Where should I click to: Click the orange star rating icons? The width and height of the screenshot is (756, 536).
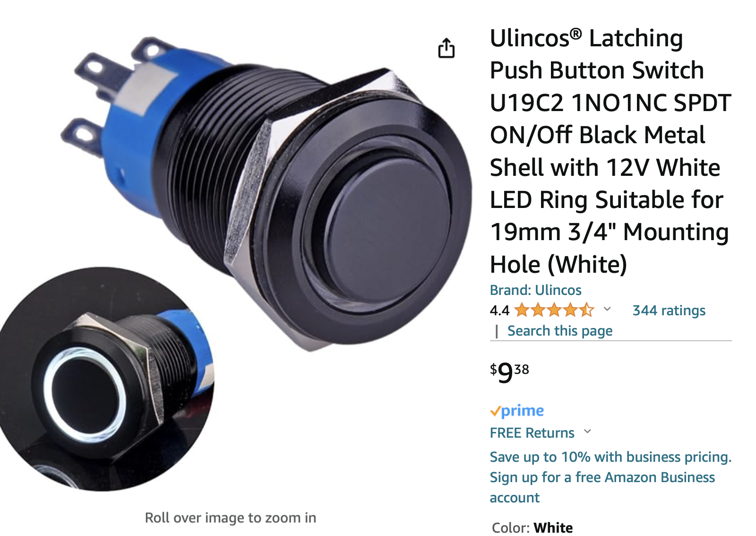pos(554,310)
